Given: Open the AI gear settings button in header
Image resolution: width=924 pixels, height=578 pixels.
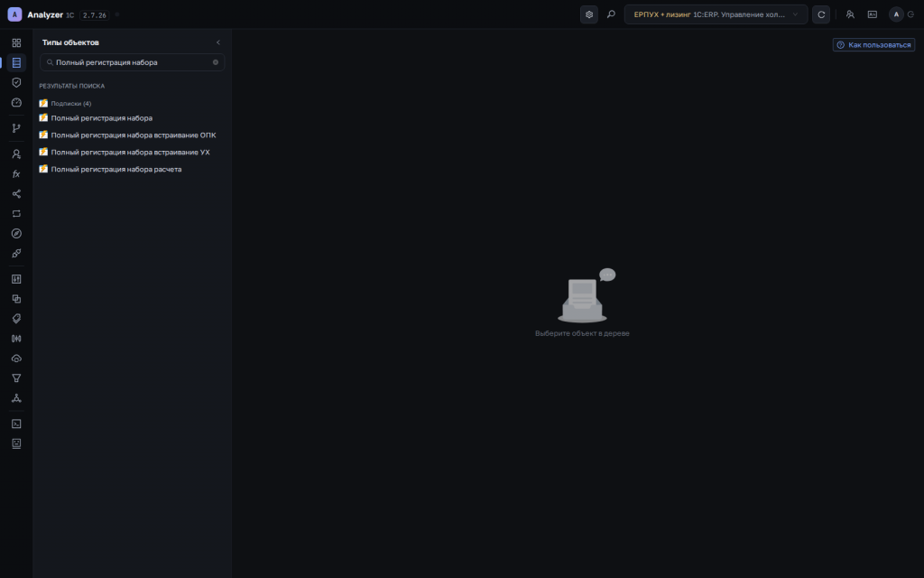Looking at the screenshot, I should (588, 14).
